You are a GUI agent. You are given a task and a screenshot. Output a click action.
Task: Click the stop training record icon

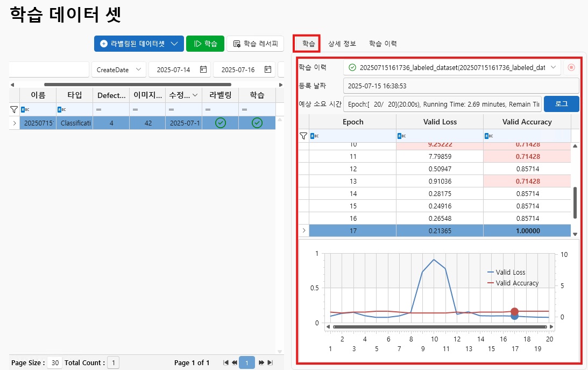click(571, 67)
